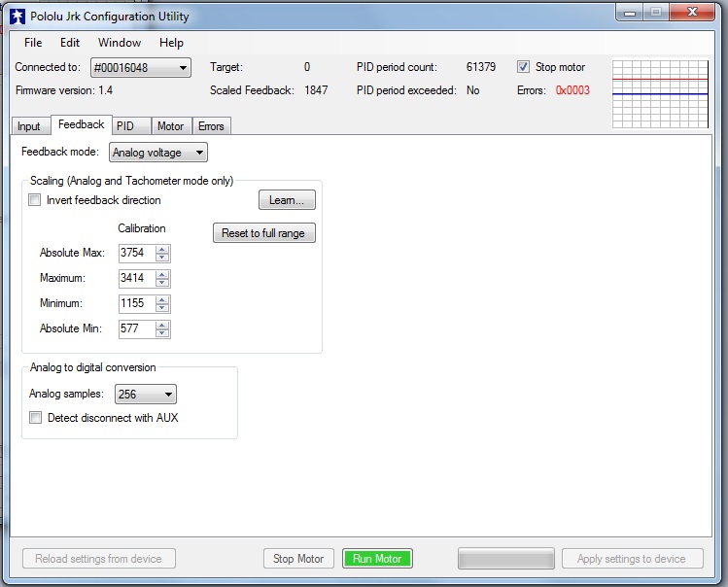The width and height of the screenshot is (728, 587).
Task: Open the Window menu
Action: click(120, 43)
